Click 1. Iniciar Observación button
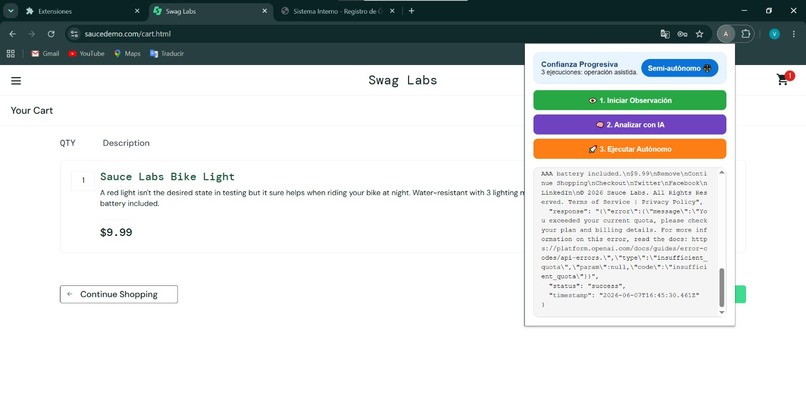806x418 pixels. 630,100
